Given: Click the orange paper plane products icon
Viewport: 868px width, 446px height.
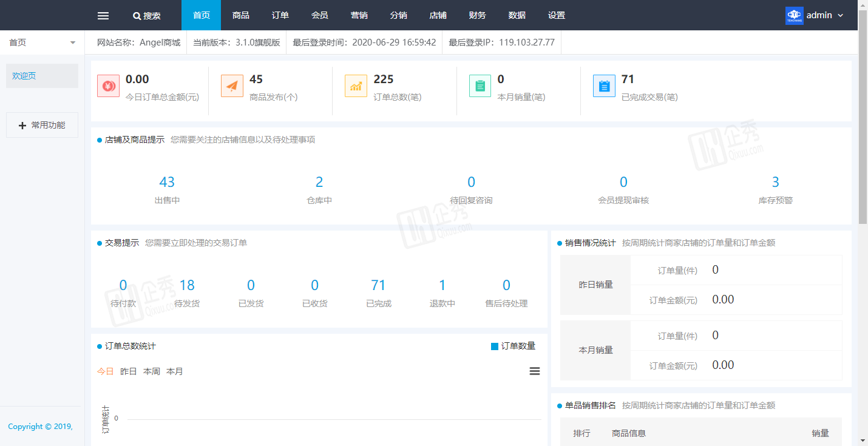Looking at the screenshot, I should coord(232,86).
